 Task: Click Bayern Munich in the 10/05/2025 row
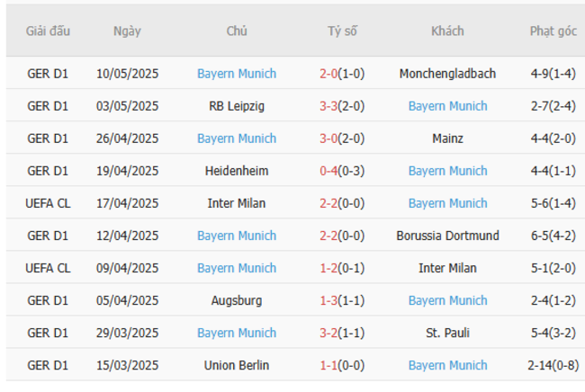[237, 74]
